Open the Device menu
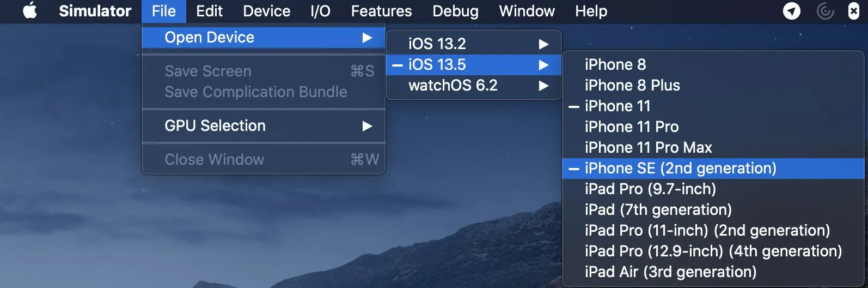868x288 pixels. coord(266,11)
